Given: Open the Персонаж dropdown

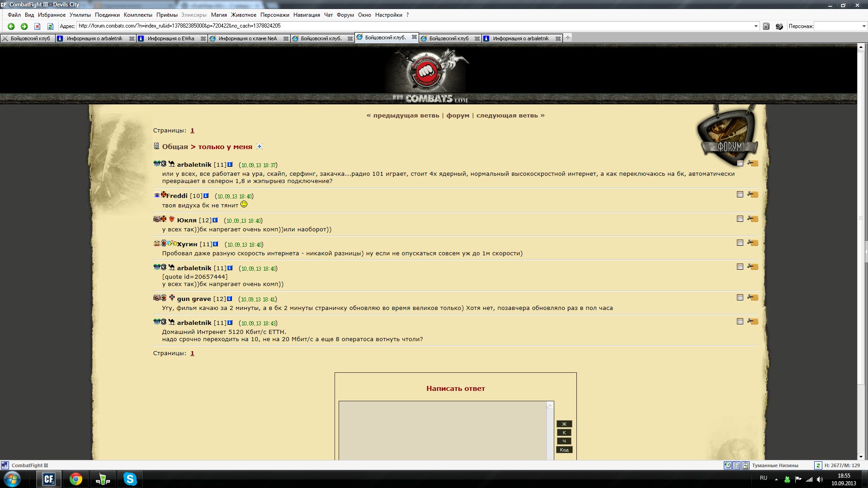Looking at the screenshot, I should point(864,26).
